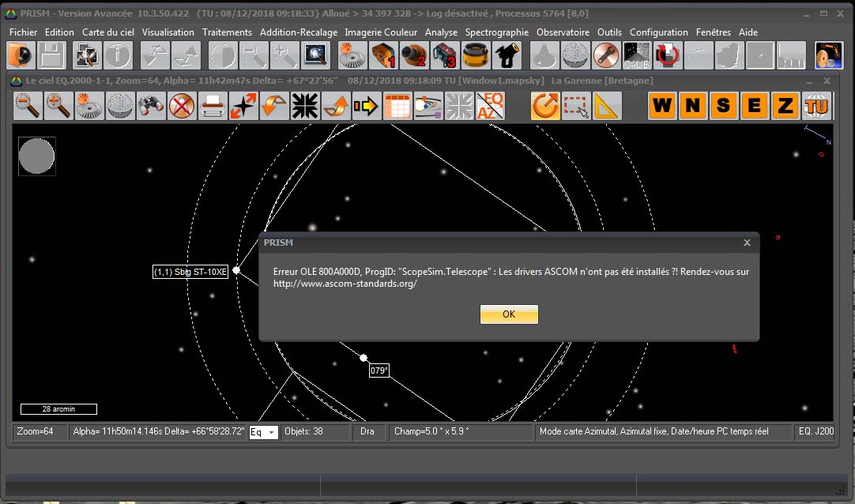Close the PRISM error dialog
Screen dimensions: 855x504
747,243
